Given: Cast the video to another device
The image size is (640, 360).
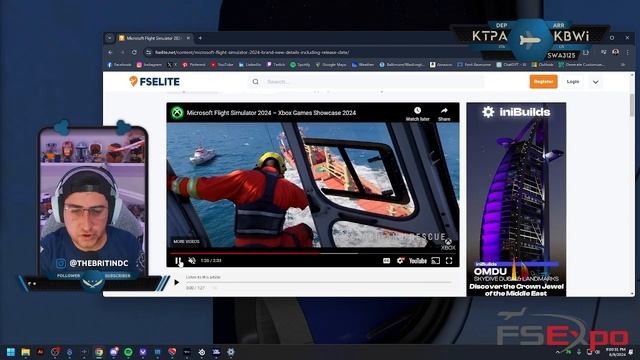Looking at the screenshot, I should pyautogui.click(x=436, y=261).
